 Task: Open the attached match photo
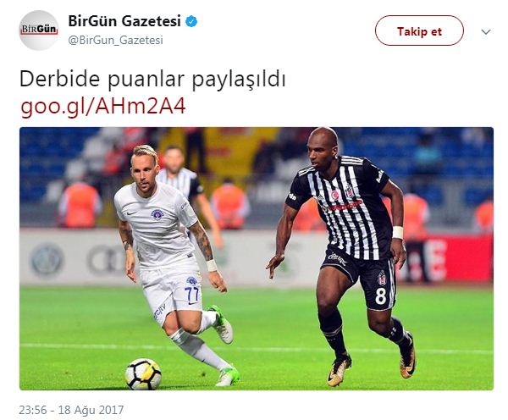coord(257,258)
